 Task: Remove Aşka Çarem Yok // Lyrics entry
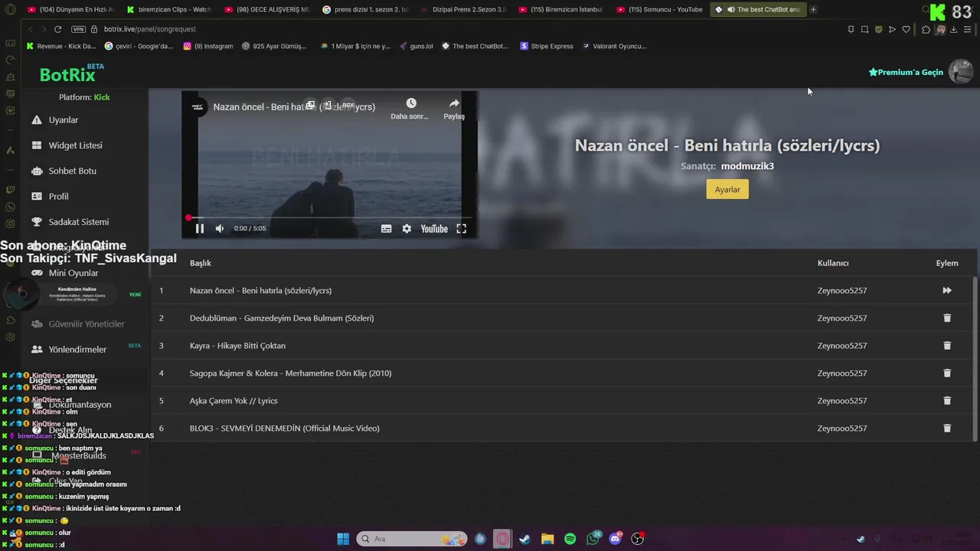point(947,400)
